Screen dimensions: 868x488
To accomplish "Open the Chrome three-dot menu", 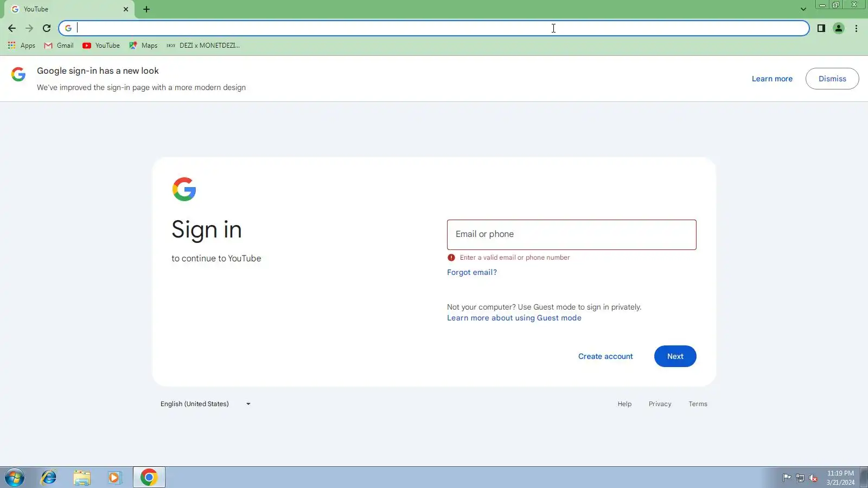I will (856, 28).
